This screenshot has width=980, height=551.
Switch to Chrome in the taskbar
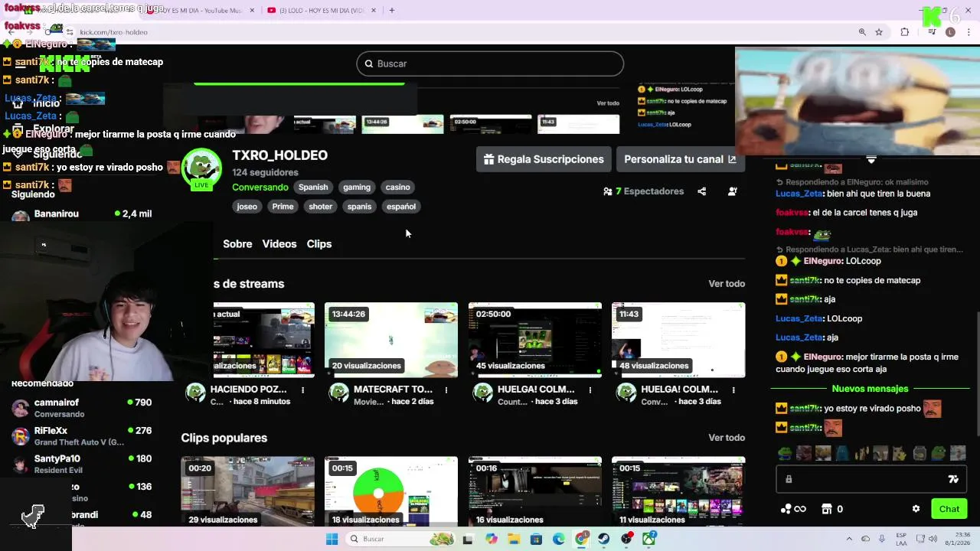tap(582, 539)
